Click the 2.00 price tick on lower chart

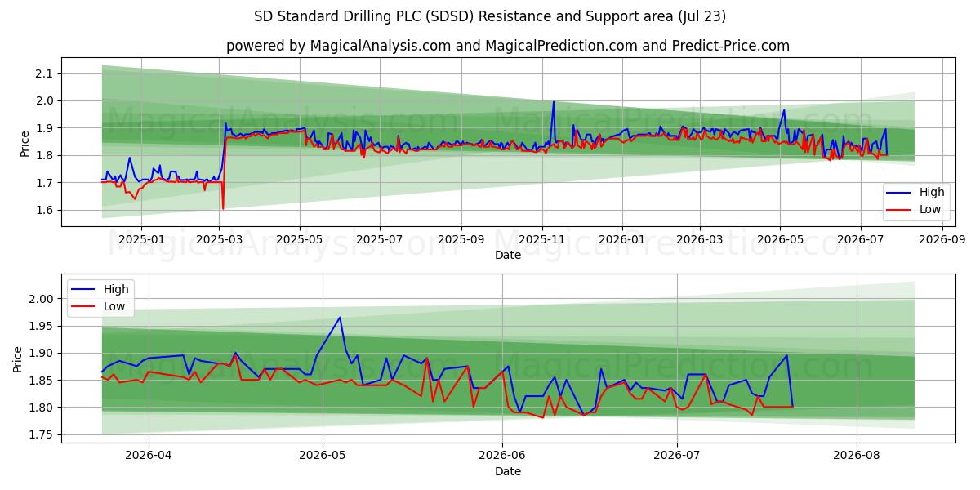pos(42,299)
